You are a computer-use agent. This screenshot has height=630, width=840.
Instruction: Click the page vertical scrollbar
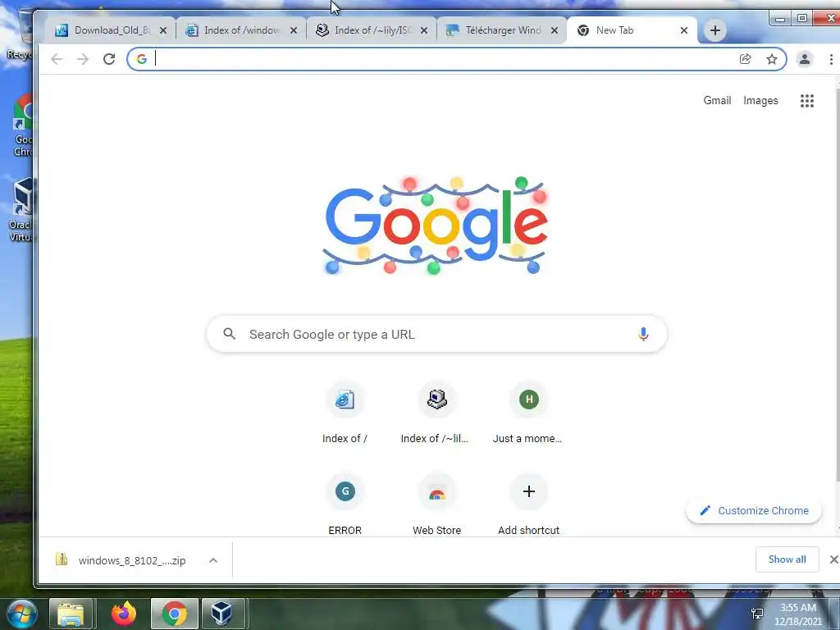tap(838, 284)
